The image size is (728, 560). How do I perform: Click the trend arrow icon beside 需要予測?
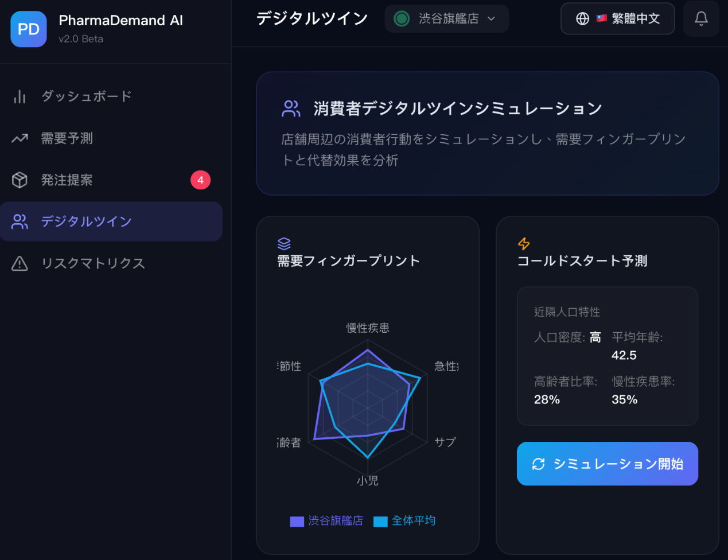pos(20,138)
